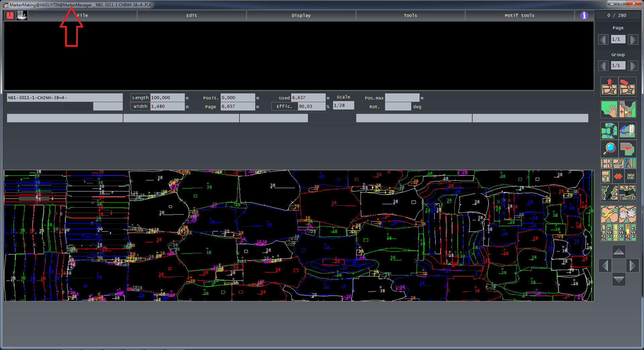Click the red double-arrow swap icon

click(x=618, y=176)
